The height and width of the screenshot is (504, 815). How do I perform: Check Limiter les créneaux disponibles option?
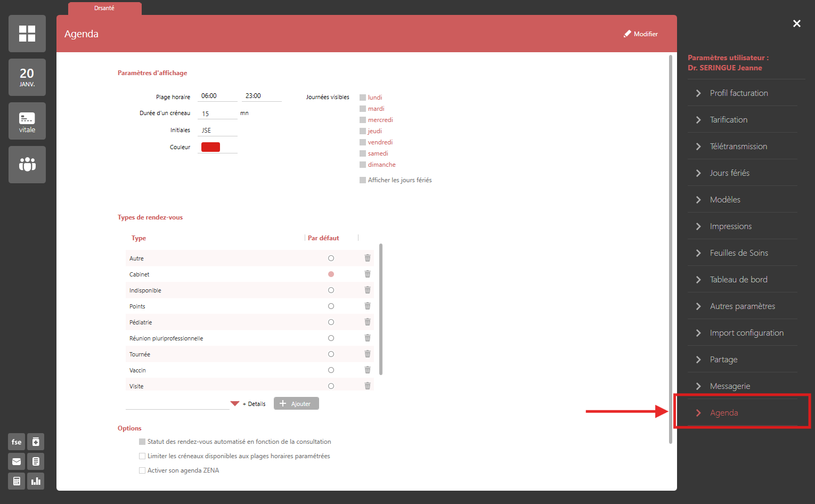[142, 456]
